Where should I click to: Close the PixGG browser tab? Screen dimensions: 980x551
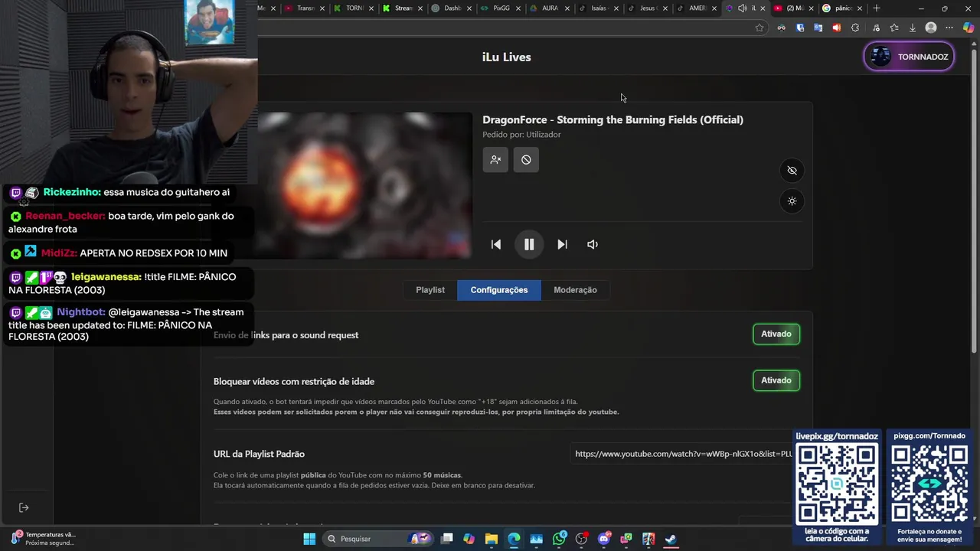point(518,8)
